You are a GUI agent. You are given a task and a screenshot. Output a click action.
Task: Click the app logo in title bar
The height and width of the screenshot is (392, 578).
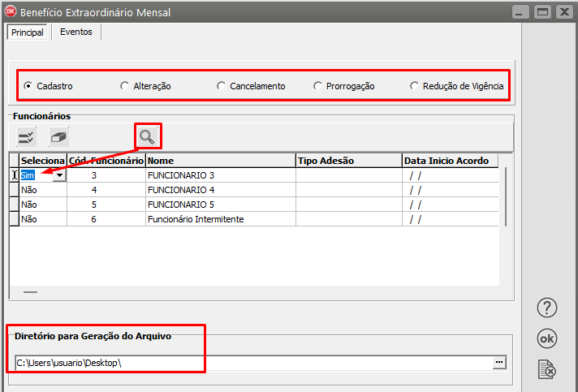[x=10, y=11]
